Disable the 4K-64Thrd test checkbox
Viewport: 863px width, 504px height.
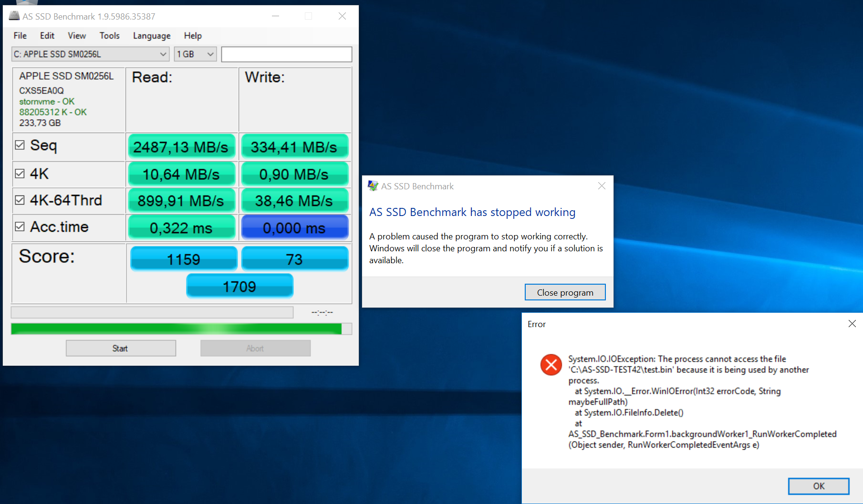click(x=20, y=200)
